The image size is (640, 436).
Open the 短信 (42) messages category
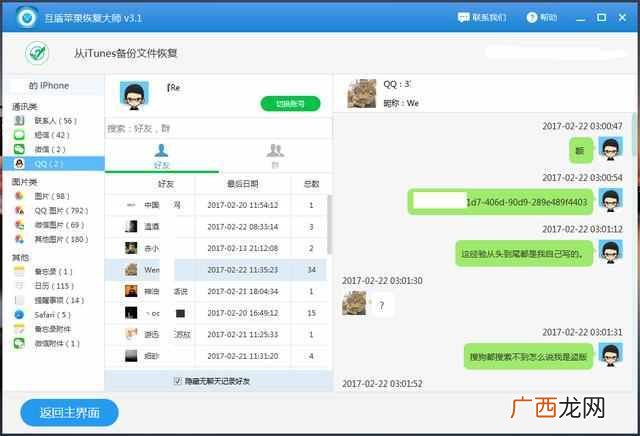pos(42,135)
